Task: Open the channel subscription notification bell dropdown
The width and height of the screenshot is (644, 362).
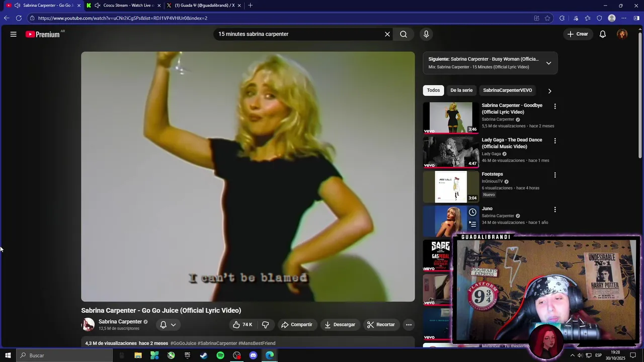Action: click(x=168, y=325)
